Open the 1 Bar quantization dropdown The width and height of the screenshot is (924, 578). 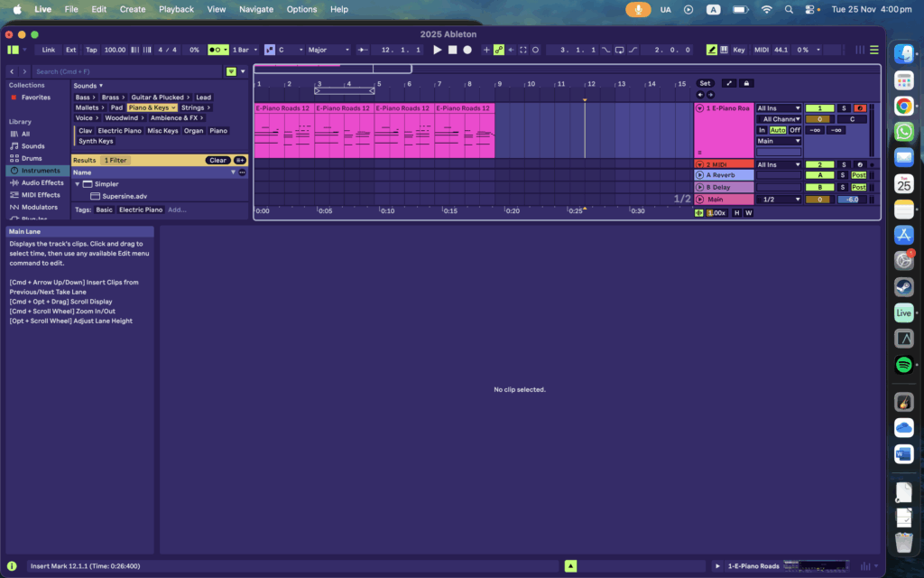coord(243,50)
